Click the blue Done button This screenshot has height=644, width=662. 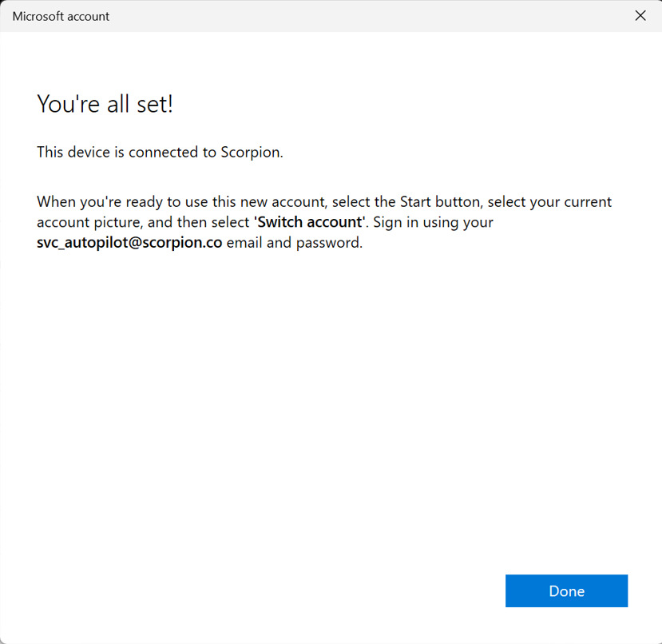[566, 591]
